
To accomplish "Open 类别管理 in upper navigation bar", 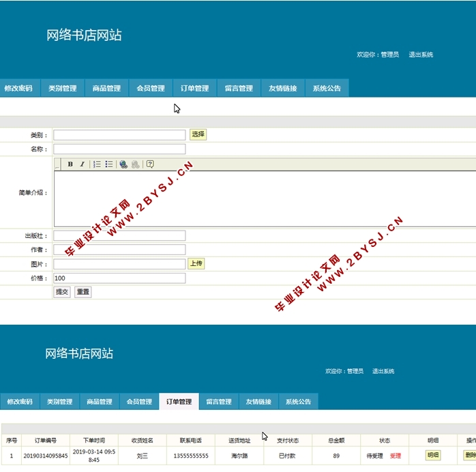I will [x=63, y=88].
